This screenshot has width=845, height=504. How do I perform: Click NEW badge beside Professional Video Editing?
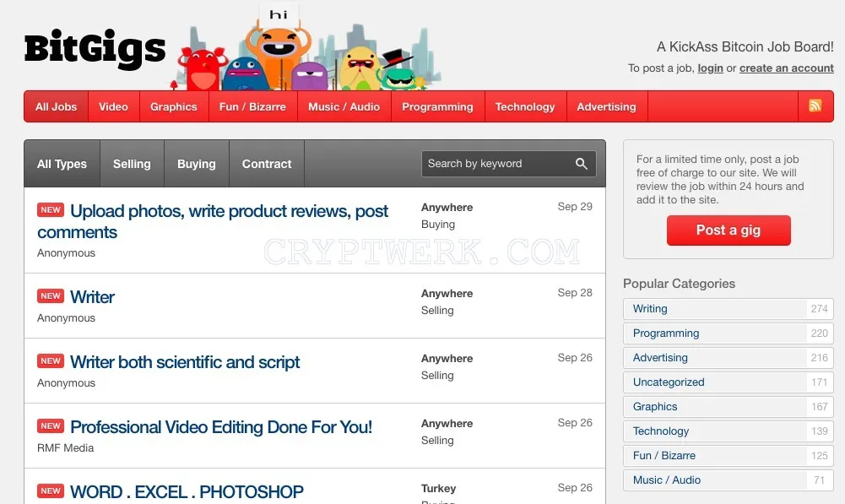pyautogui.click(x=51, y=425)
